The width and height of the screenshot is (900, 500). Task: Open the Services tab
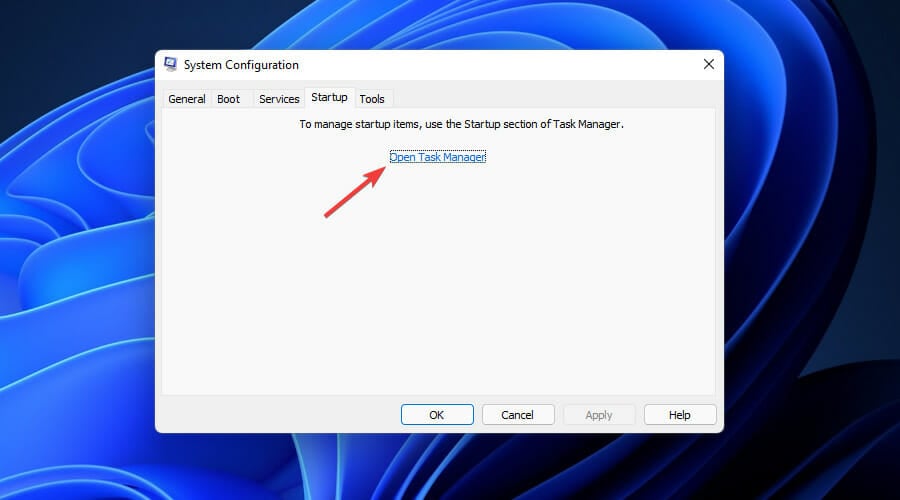[279, 99]
